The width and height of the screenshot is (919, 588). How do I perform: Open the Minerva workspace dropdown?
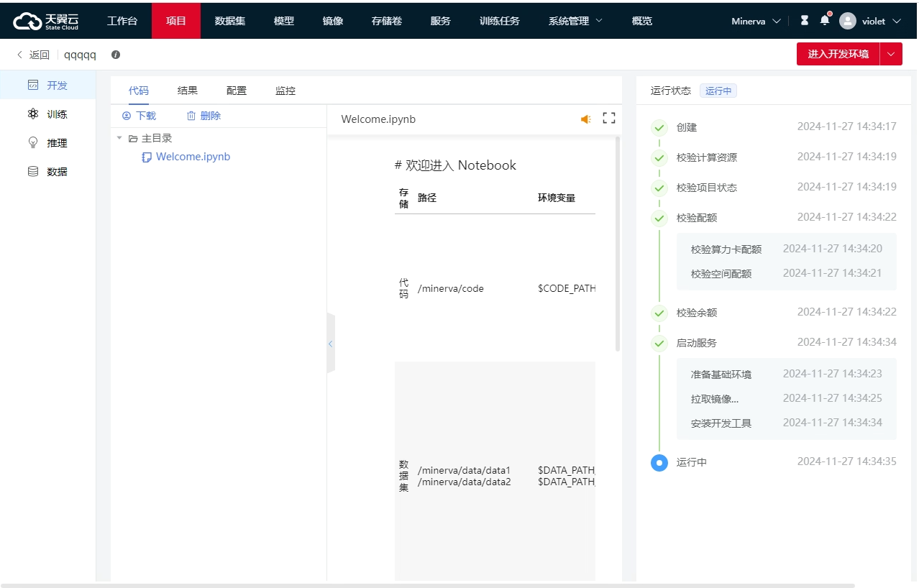[x=756, y=21]
